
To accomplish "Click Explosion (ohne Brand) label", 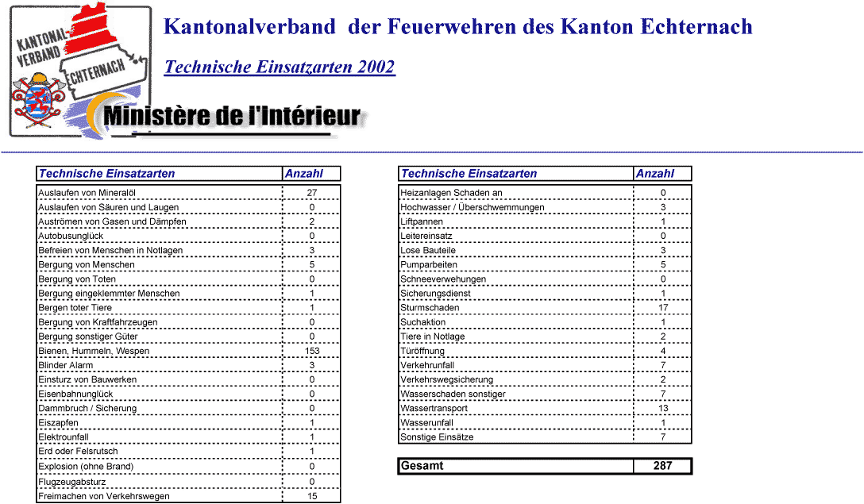I will pyautogui.click(x=86, y=466).
